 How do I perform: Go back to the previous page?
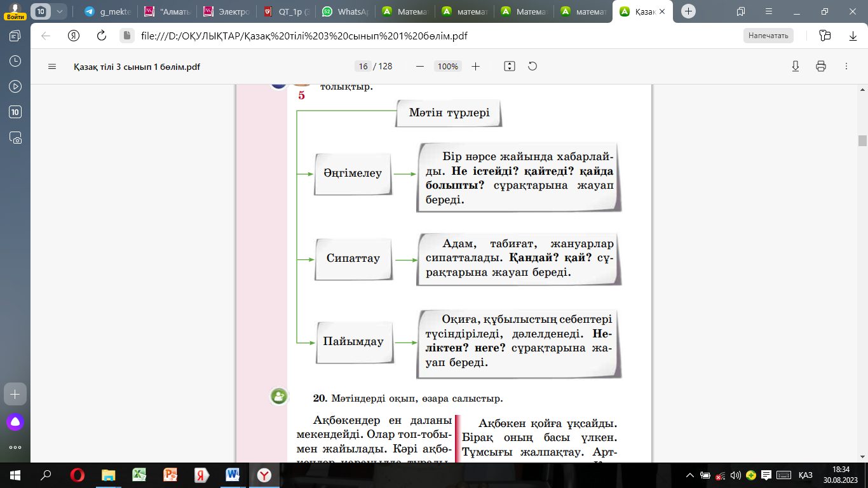[x=46, y=36]
